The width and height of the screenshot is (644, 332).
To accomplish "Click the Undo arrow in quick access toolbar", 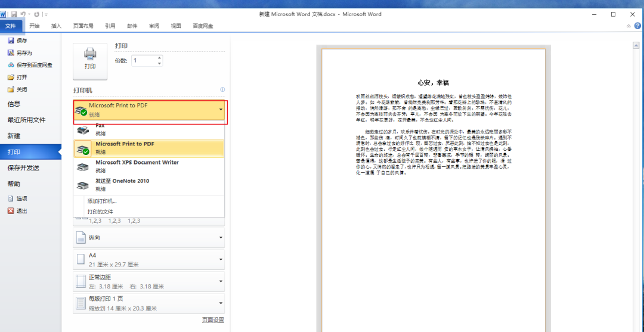I will [23, 14].
